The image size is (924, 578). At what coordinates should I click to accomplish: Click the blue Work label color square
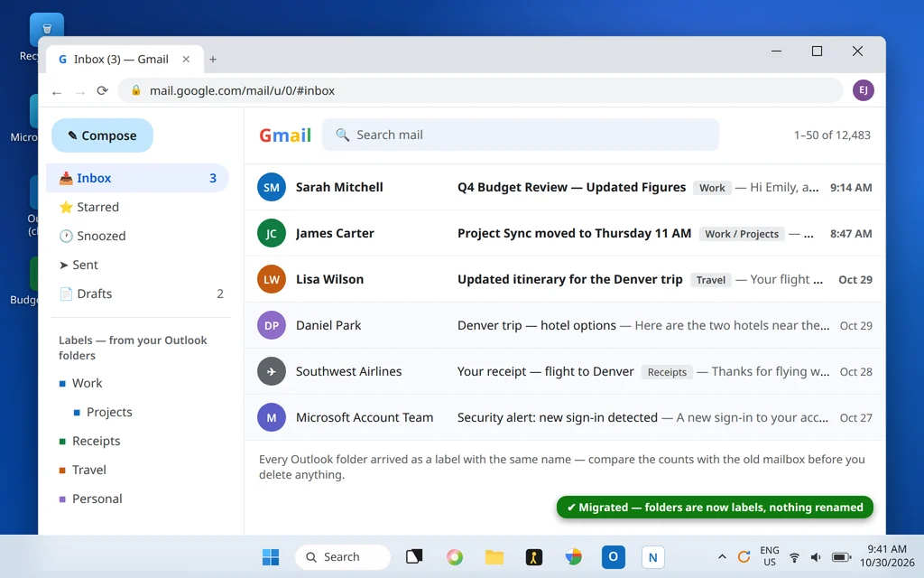click(x=62, y=384)
